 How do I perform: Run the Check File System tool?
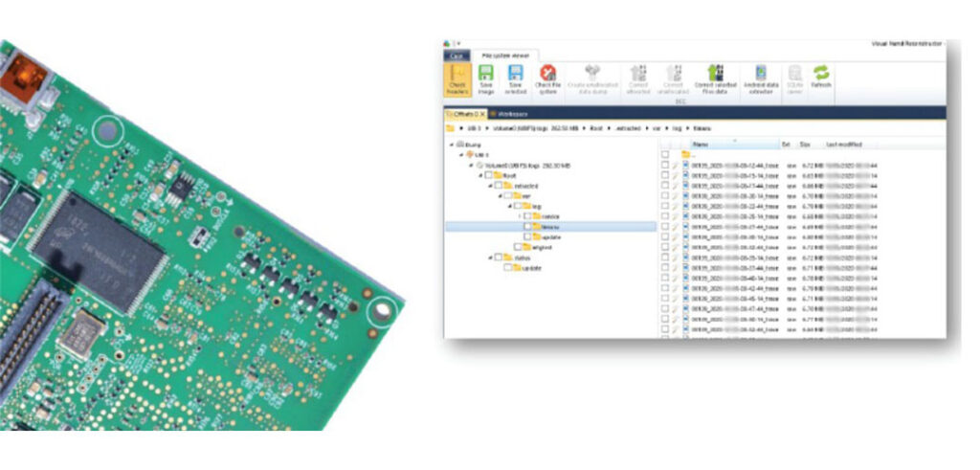(x=547, y=78)
